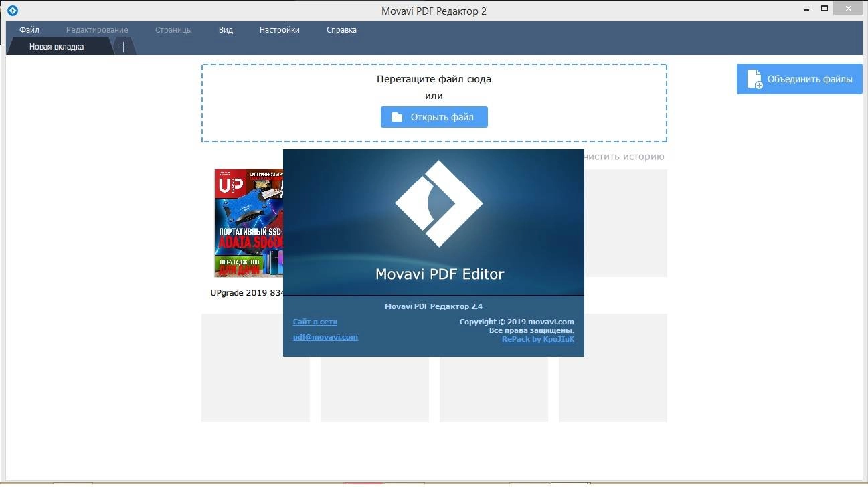Click the Movavi logo in About splash
The height and width of the screenshot is (487, 868).
click(439, 203)
